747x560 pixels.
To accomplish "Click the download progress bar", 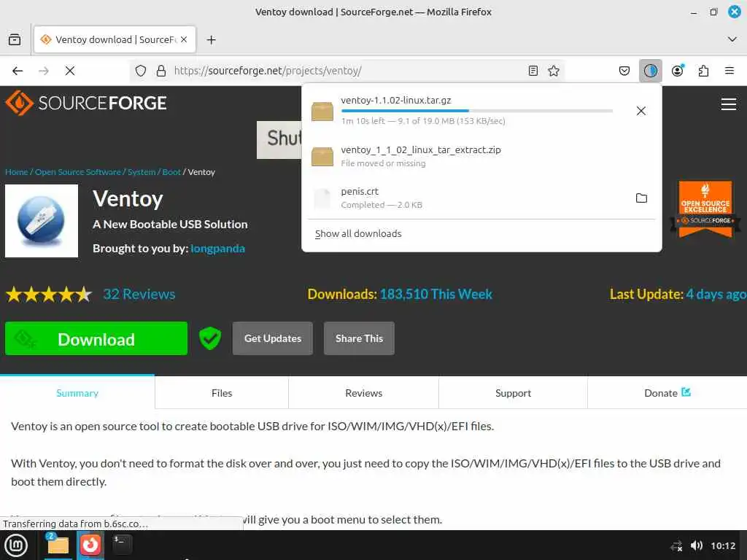I will click(x=477, y=111).
